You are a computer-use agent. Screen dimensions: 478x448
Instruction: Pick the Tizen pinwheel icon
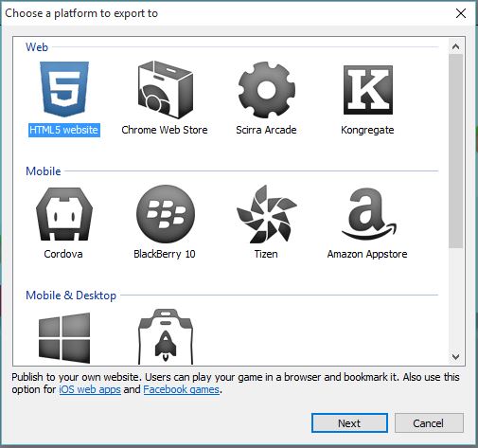click(x=267, y=214)
